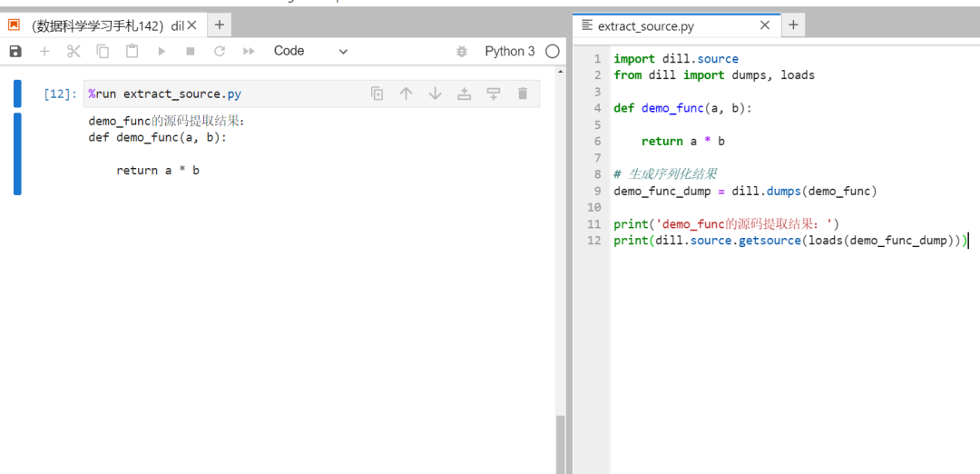Viewport: 980px width, 474px height.
Task: Check the kernel status circle indicator
Action: click(x=552, y=51)
